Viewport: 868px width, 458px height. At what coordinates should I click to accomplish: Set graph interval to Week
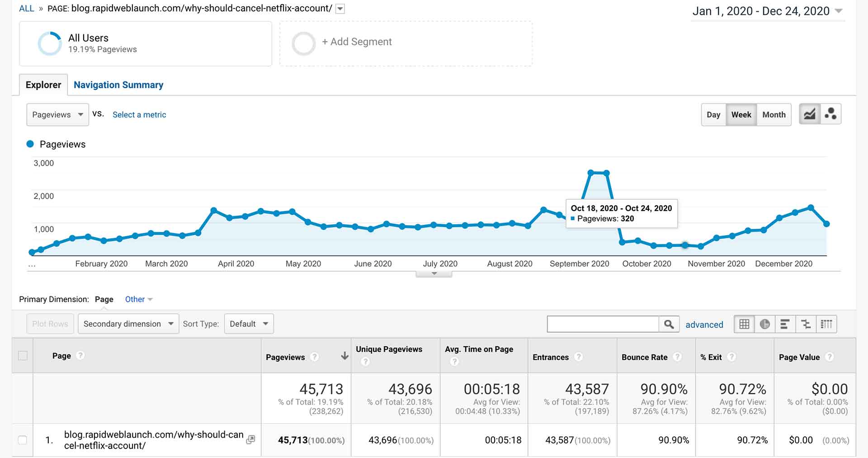[x=741, y=115]
